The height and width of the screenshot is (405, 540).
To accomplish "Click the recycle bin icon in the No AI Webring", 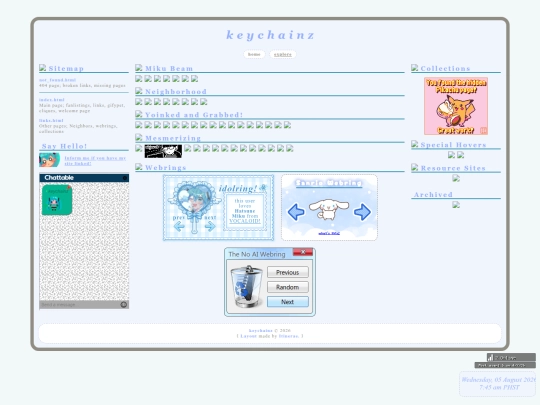I will (x=246, y=286).
